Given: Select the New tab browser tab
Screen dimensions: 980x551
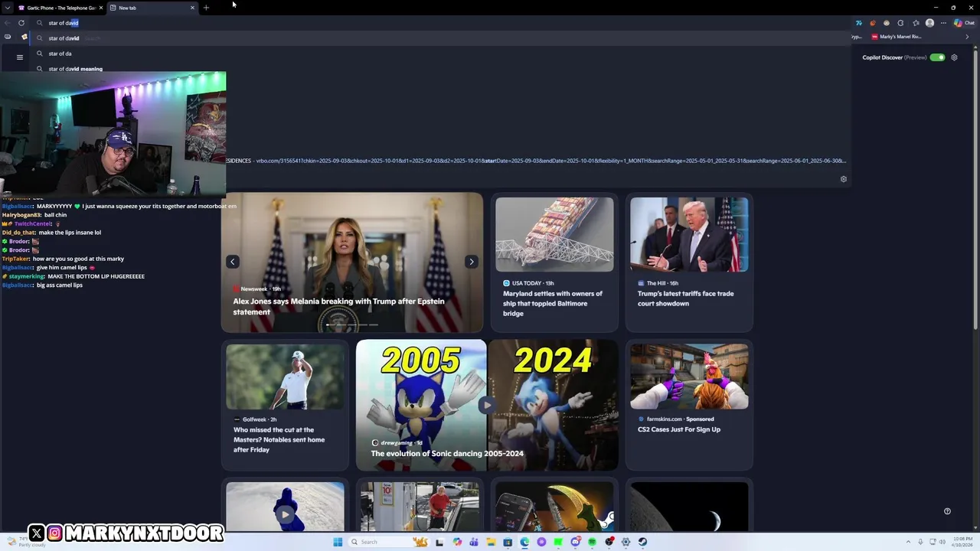Looking at the screenshot, I should (152, 8).
